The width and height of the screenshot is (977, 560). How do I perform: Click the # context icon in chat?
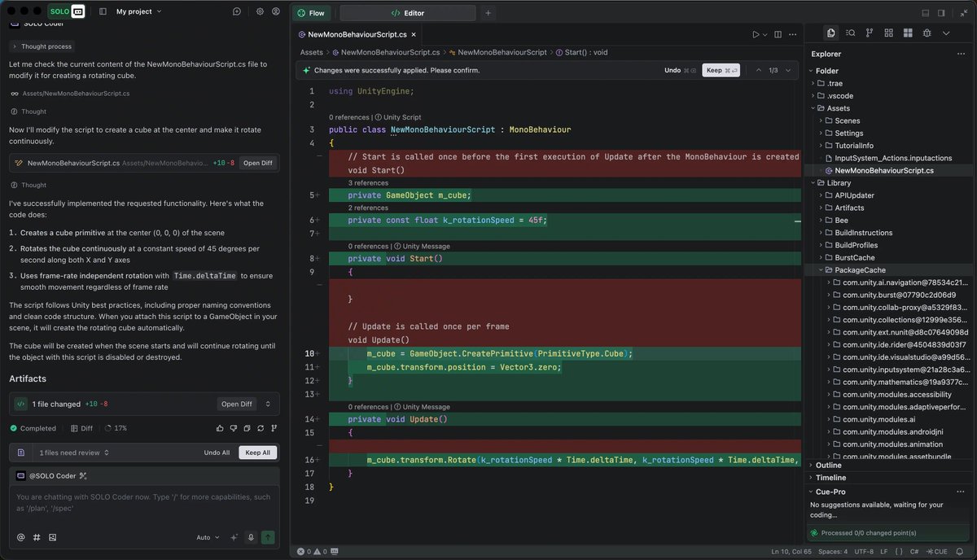click(x=37, y=537)
